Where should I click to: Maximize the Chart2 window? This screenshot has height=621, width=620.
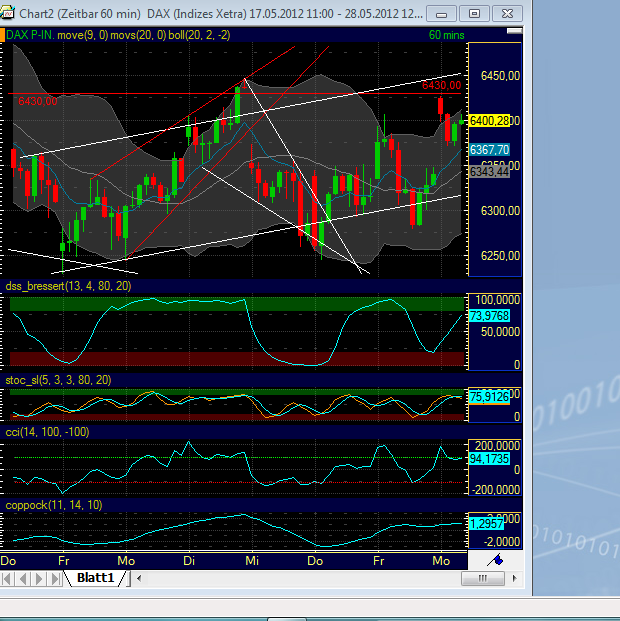pos(474,14)
